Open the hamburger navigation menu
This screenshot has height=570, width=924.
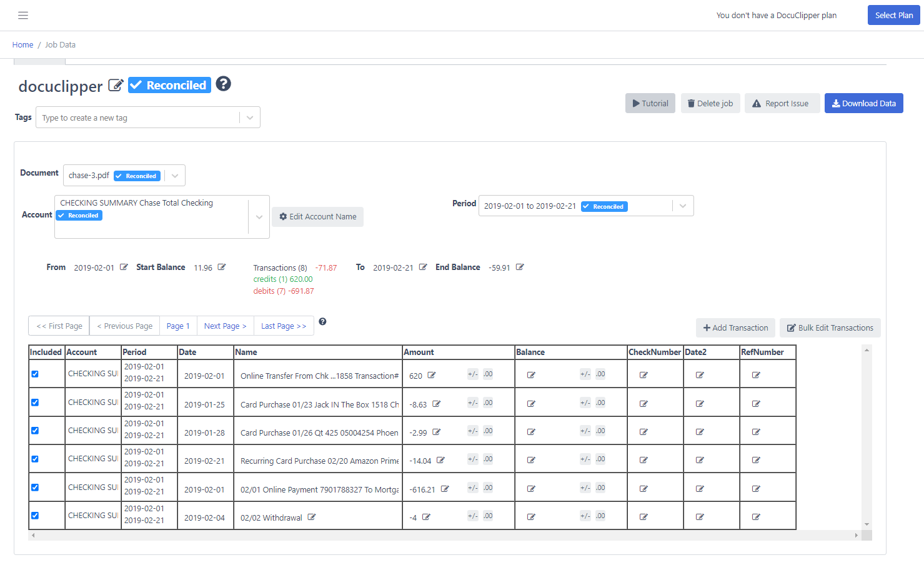point(23,15)
